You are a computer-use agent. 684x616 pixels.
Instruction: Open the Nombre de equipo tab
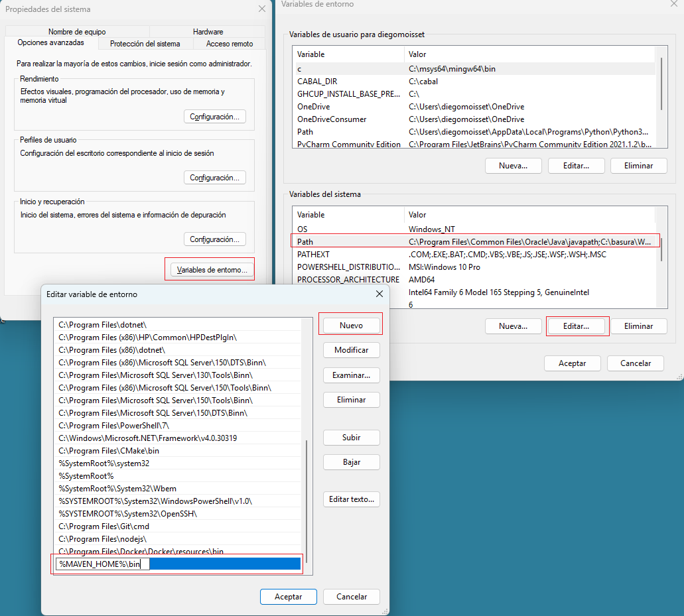coord(77,32)
